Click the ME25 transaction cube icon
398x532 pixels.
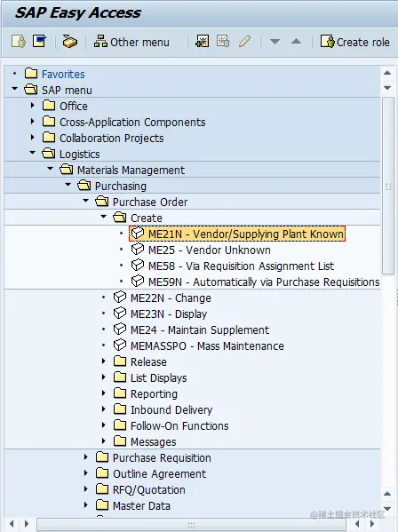point(138,249)
